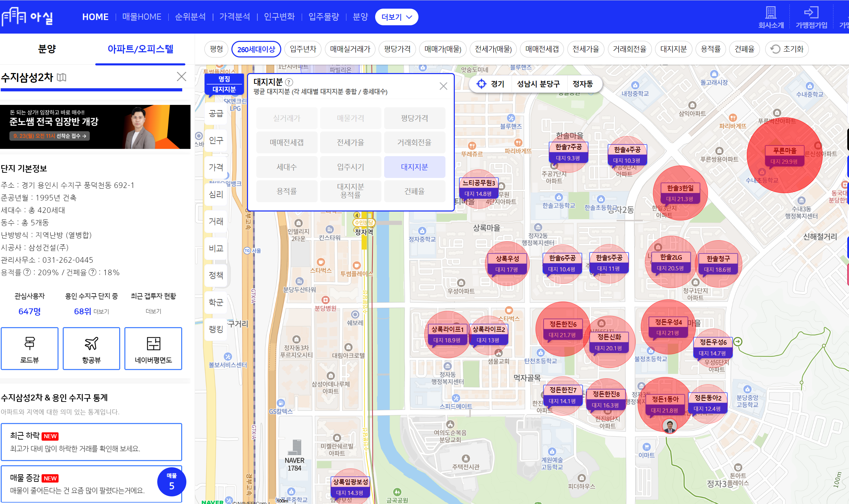Click the crosshair location icon near 경기
This screenshot has height=504, width=849.
click(x=481, y=84)
